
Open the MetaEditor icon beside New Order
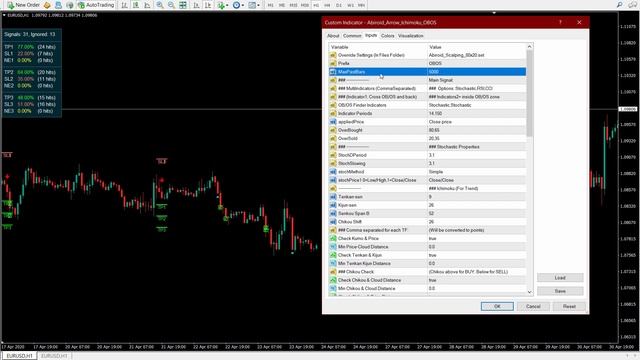(x=47, y=5)
